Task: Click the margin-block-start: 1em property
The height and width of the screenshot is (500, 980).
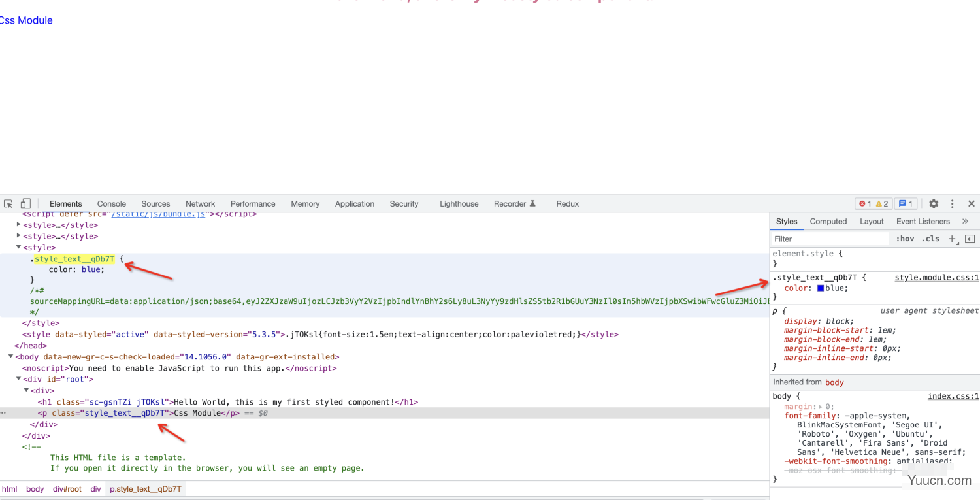Action: [x=840, y=330]
